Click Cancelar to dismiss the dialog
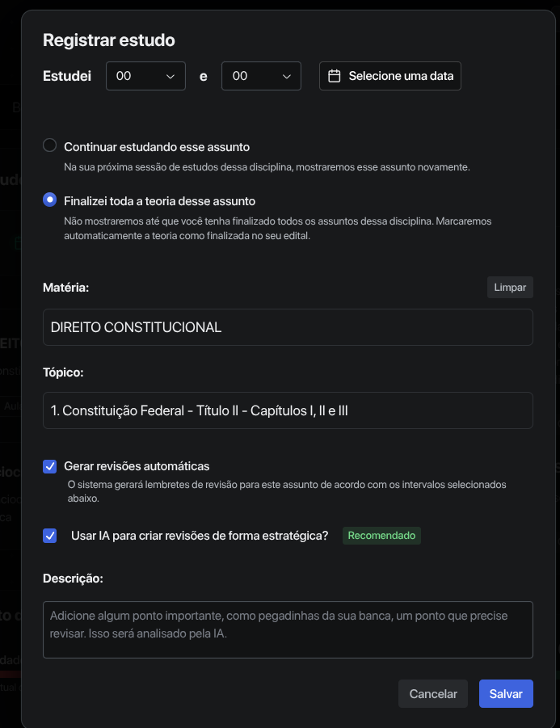 (x=433, y=694)
